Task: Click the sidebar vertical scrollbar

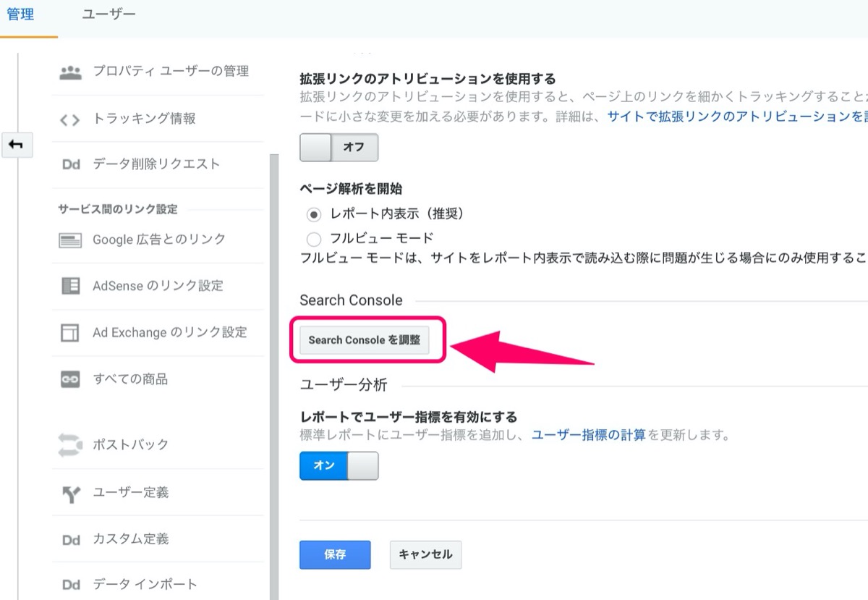Action: tap(274, 376)
